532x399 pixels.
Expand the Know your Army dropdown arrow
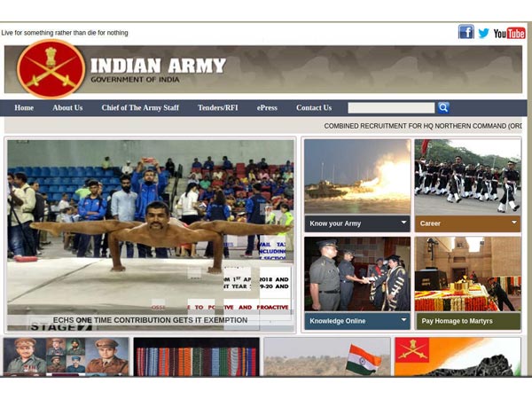[x=403, y=223]
